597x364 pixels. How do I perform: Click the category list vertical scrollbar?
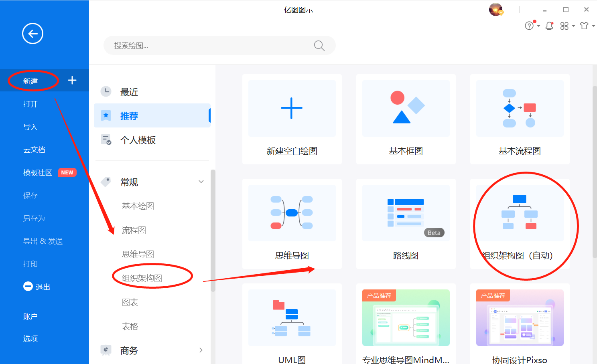point(213,231)
